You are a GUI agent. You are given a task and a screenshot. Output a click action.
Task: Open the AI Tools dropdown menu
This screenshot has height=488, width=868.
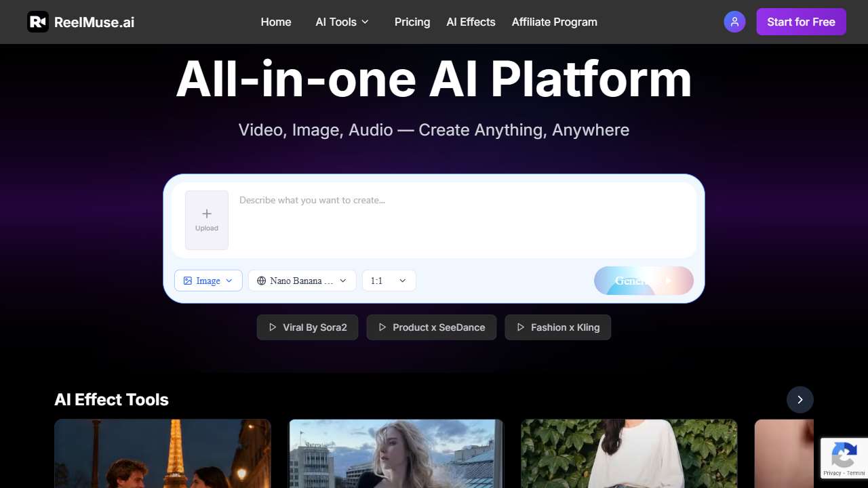click(x=342, y=22)
